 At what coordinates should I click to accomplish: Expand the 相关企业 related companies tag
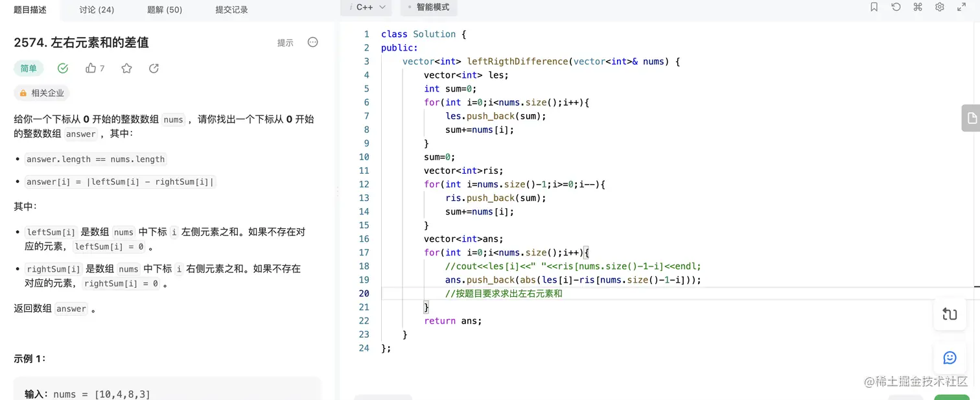point(41,93)
